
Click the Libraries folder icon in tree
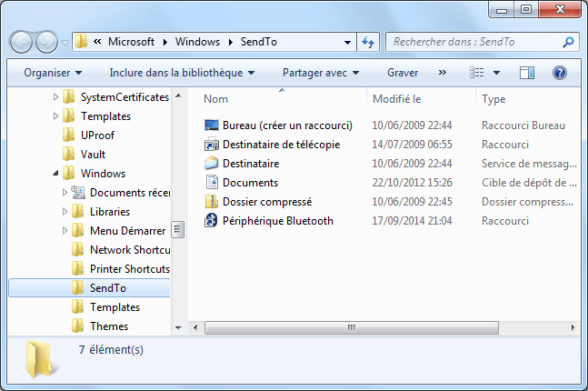(x=77, y=211)
